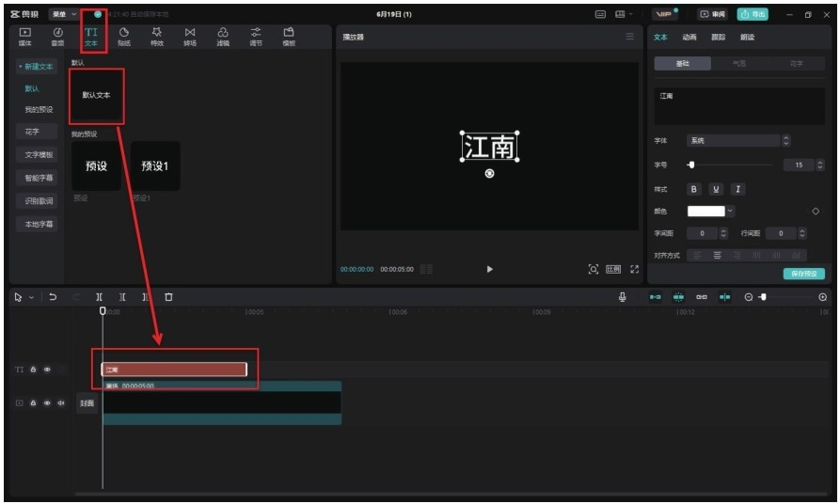Lock the text track
Viewport: 840px width, 504px height.
pyautogui.click(x=33, y=369)
